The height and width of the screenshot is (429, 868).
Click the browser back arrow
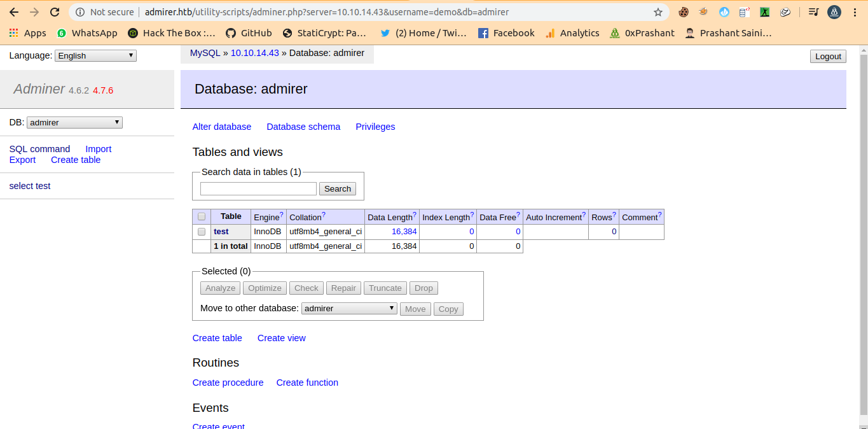point(14,12)
